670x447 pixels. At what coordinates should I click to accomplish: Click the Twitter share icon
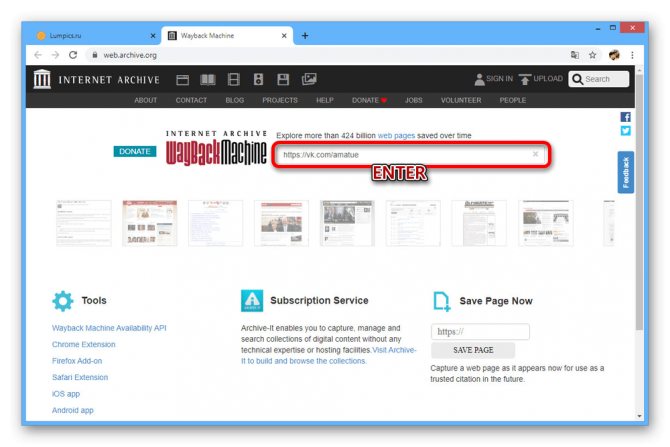(625, 131)
